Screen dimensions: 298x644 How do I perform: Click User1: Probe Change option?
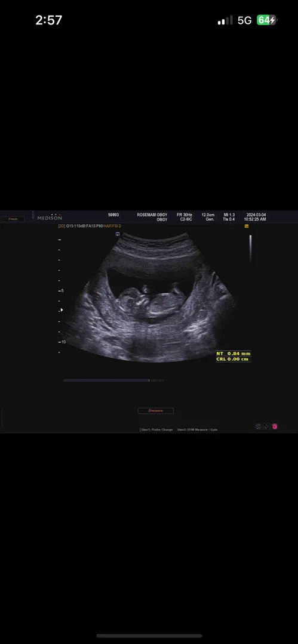click(x=157, y=429)
